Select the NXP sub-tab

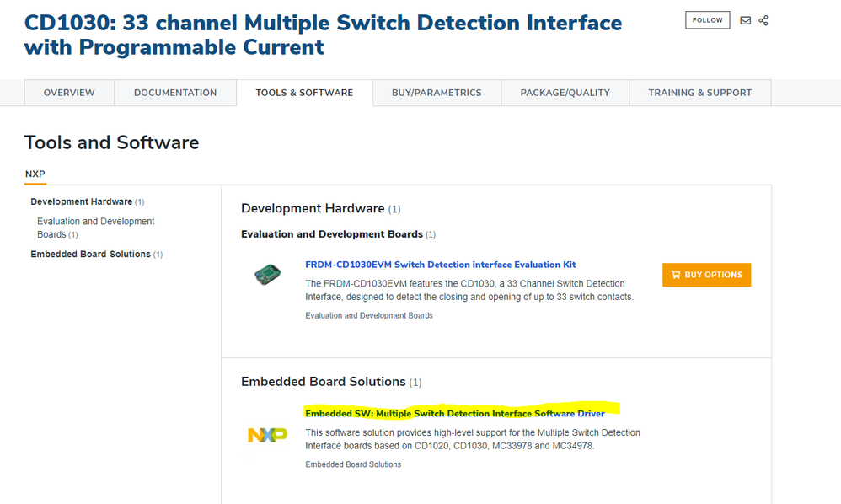coord(35,174)
